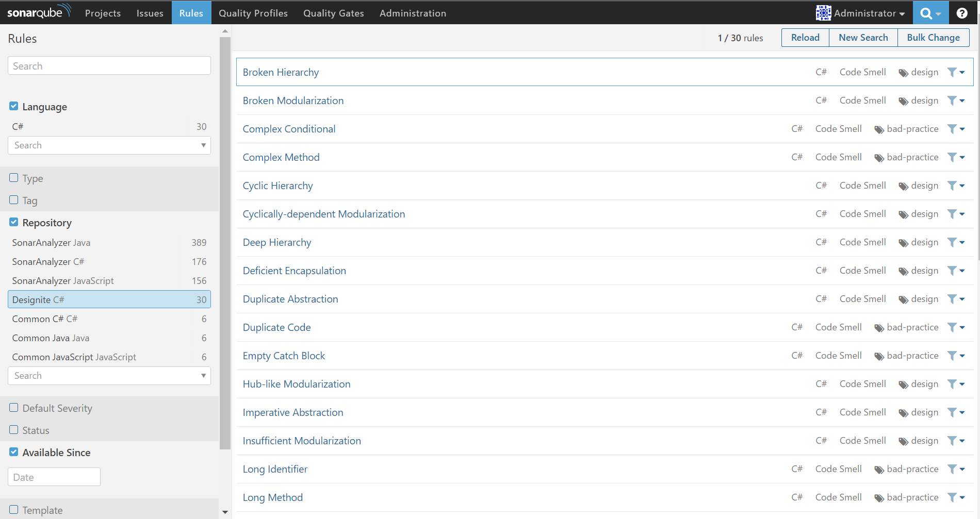Enable the Type facet checkbox
Screen dimensions: 980x519
(x=14, y=178)
